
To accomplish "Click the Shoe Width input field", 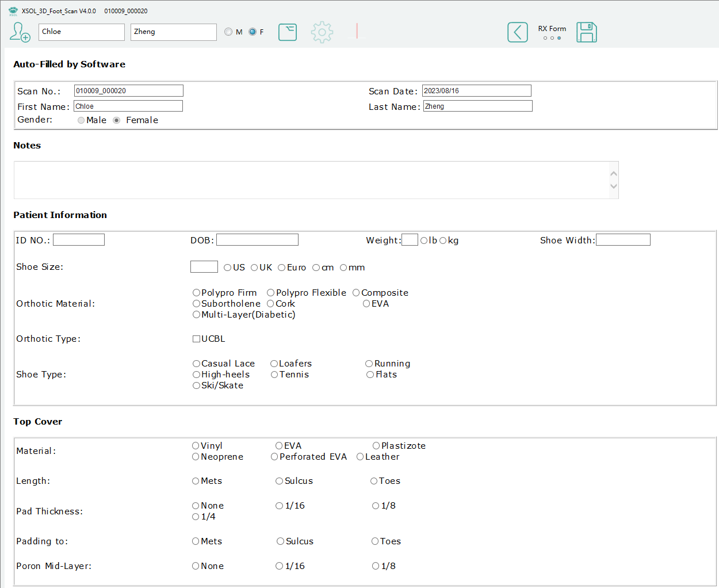I will [x=623, y=240].
